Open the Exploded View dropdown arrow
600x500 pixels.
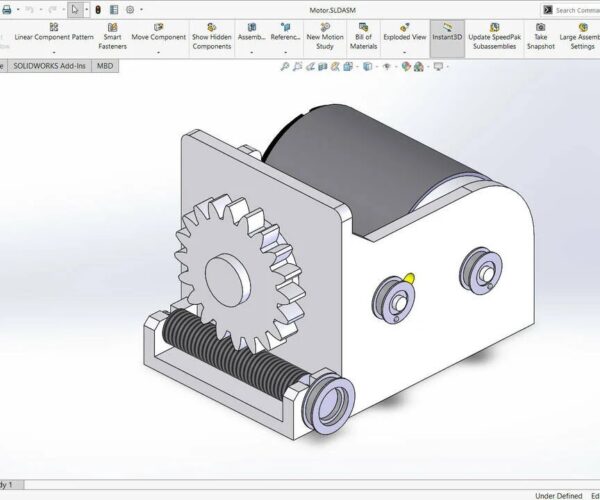pyautogui.click(x=405, y=52)
